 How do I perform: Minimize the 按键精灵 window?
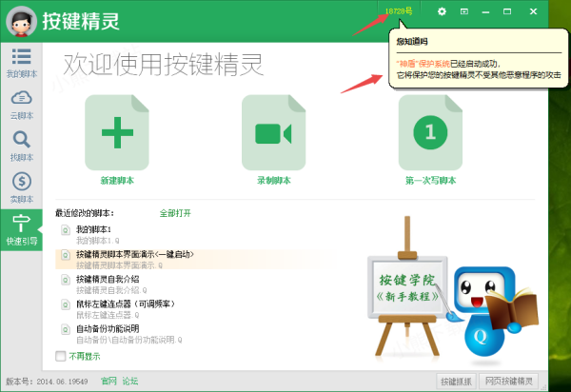[x=485, y=11]
